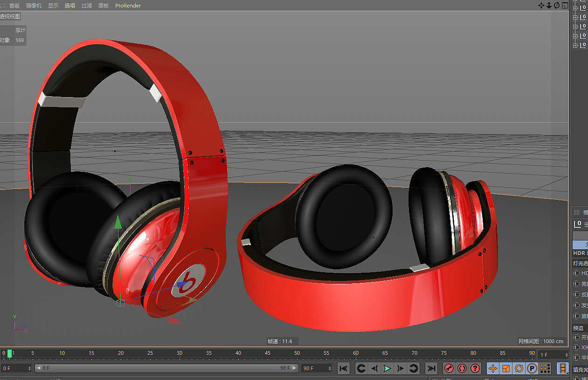The height and width of the screenshot is (380, 588).
Task: Toggle scale keyframe recording icon
Action: (x=505, y=368)
